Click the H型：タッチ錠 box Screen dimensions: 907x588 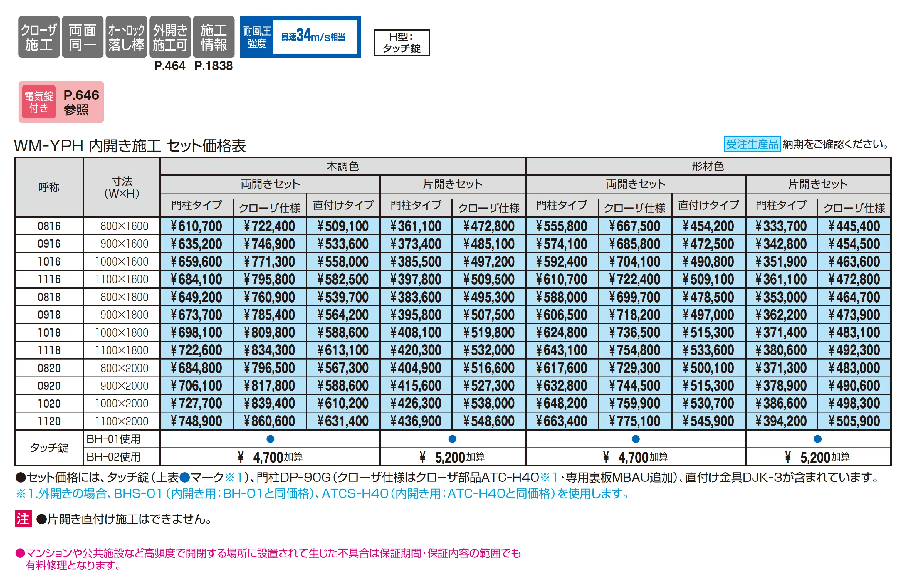click(402, 43)
